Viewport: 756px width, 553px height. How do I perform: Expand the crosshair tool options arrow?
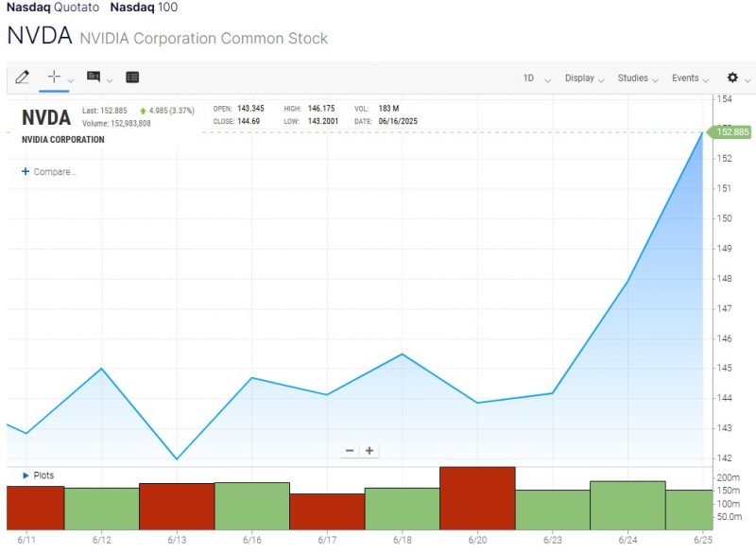click(x=71, y=79)
